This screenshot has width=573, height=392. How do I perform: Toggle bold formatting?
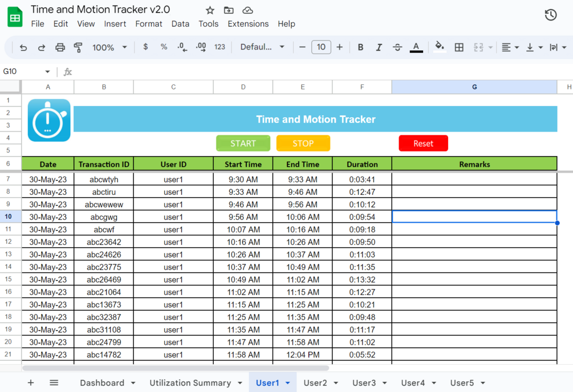pyautogui.click(x=360, y=47)
